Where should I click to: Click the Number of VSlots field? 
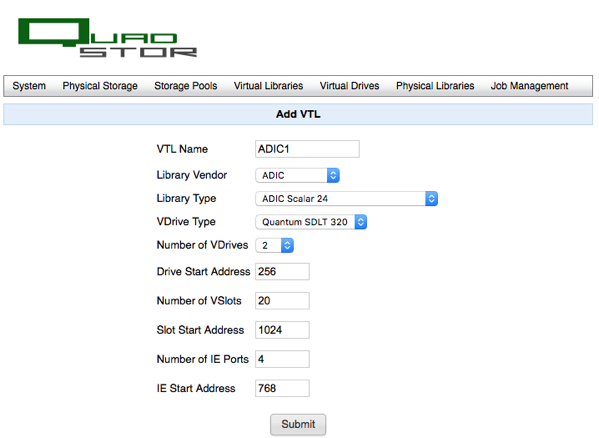pyautogui.click(x=282, y=301)
